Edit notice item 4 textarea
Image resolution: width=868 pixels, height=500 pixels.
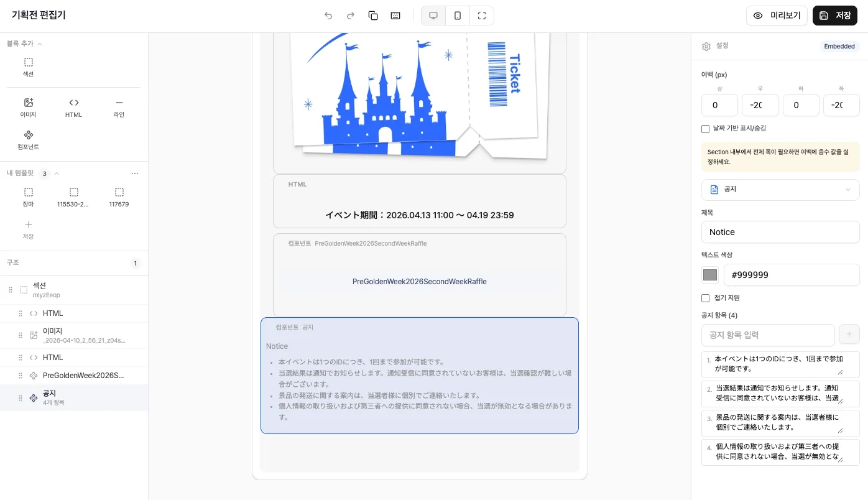[x=780, y=452]
